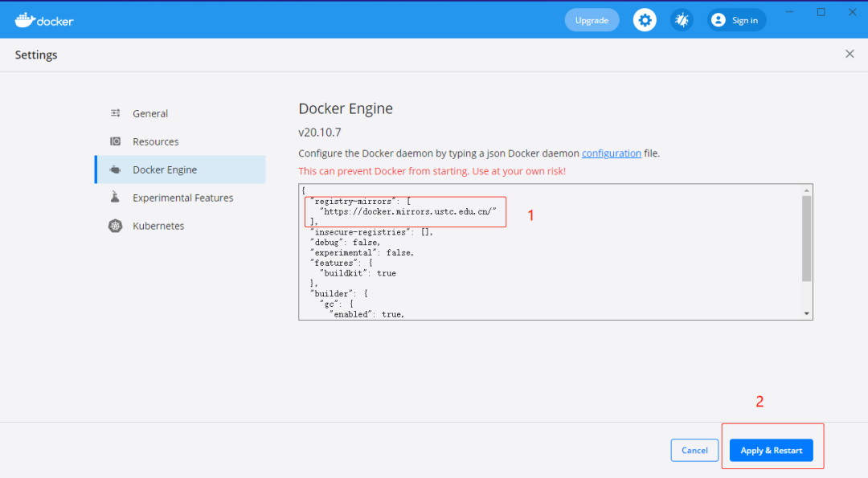Open settings via the gear icon
Image resolution: width=868 pixels, height=478 pixels.
coord(645,20)
